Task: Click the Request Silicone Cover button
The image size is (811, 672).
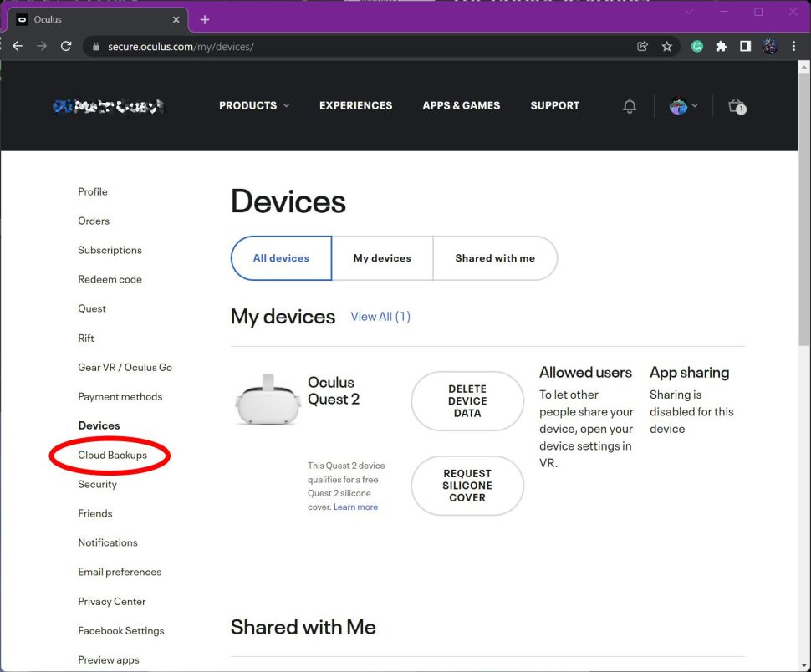Action: 467,486
